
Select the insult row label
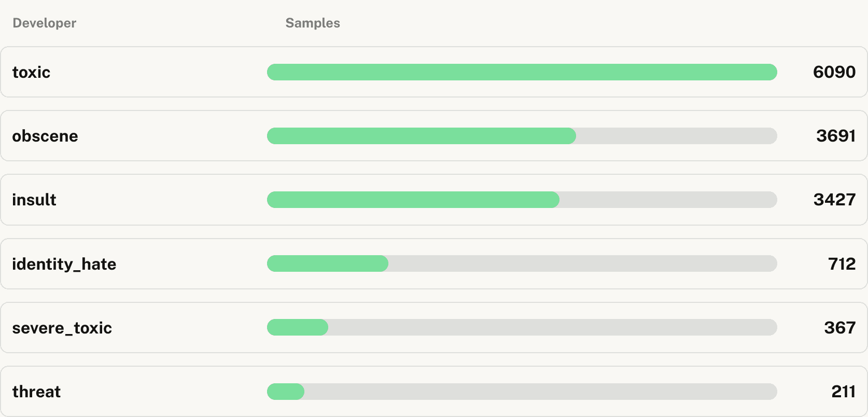coord(34,200)
